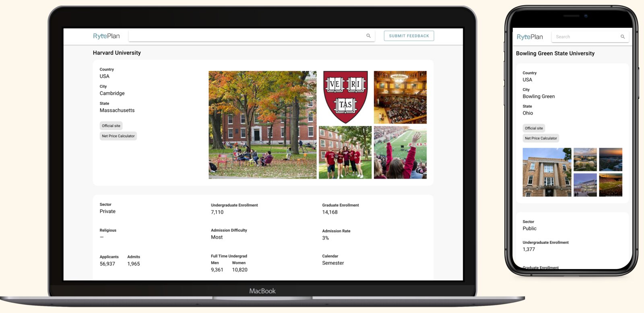The width and height of the screenshot is (644, 313).
Task: Click the Sector value Private
Action: (x=107, y=211)
